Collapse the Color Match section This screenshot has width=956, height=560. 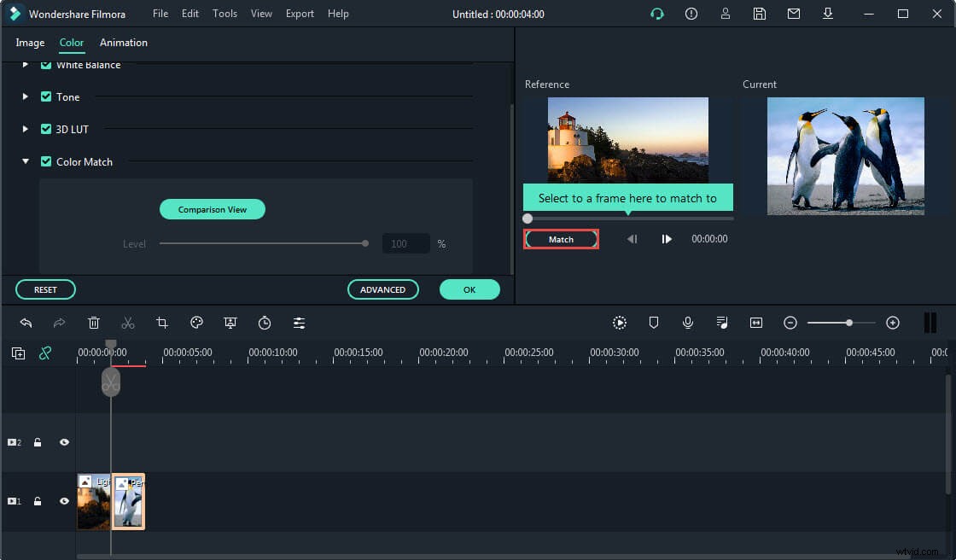25,161
